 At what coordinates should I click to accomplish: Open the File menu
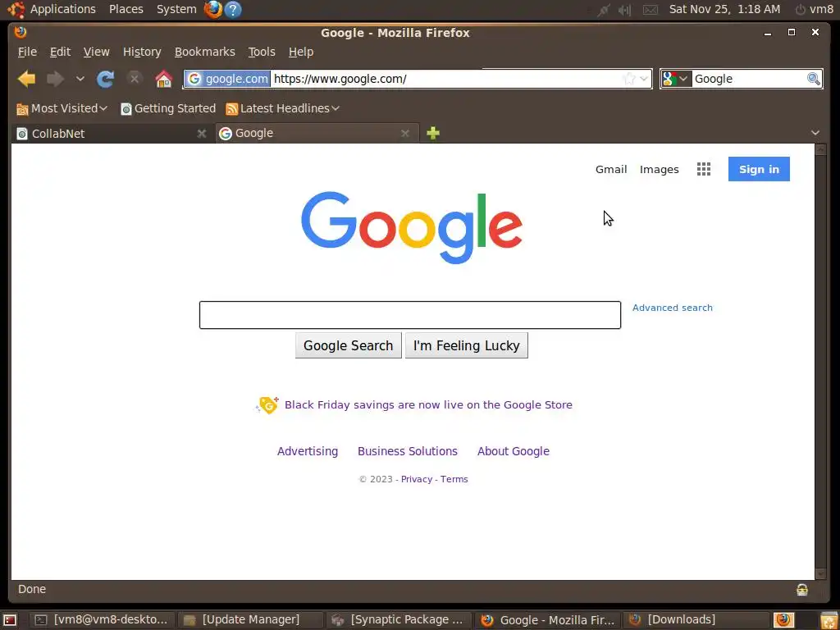click(x=27, y=52)
